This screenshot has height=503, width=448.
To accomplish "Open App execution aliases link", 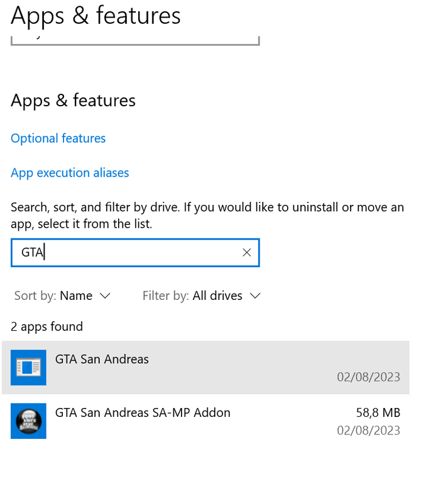I will point(70,173).
